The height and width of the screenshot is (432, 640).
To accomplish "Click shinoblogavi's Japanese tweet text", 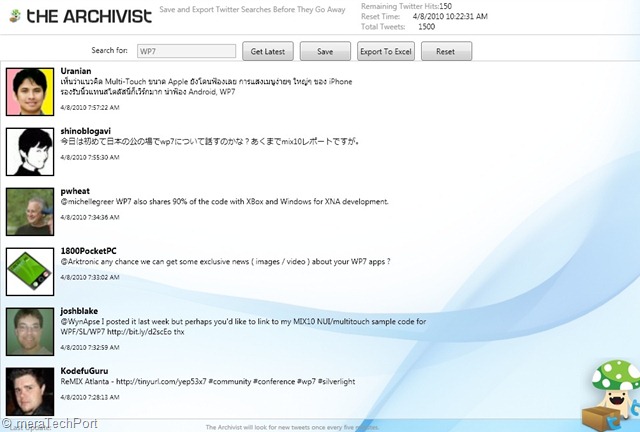I will point(210,142).
